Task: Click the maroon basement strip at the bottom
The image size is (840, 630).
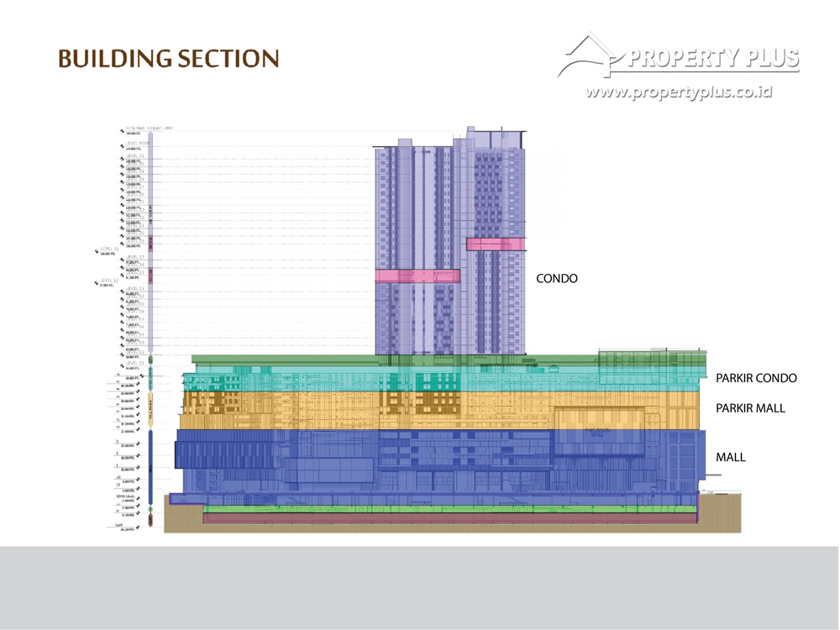Action: point(445,519)
